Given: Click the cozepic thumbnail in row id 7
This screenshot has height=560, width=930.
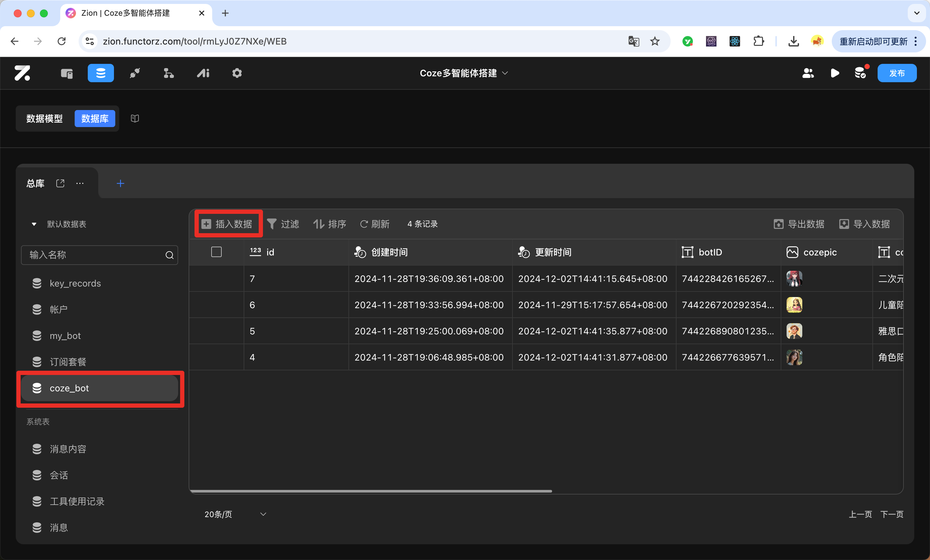Looking at the screenshot, I should coord(794,278).
